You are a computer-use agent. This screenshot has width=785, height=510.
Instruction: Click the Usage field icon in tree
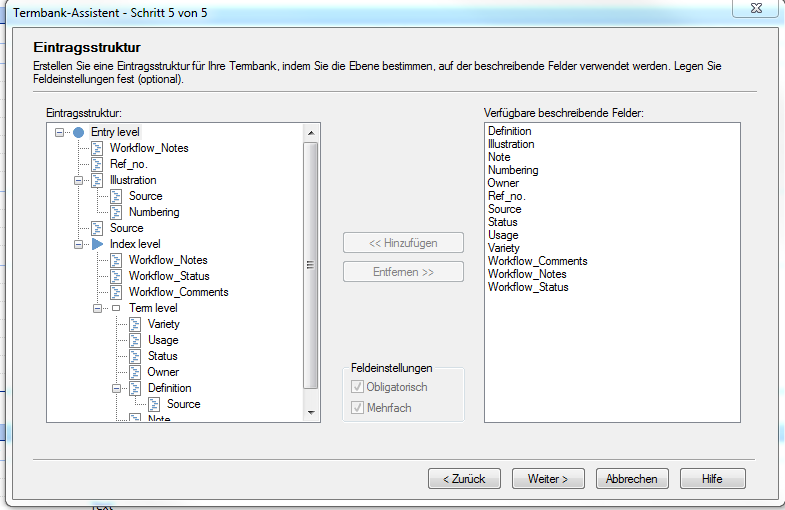point(136,340)
